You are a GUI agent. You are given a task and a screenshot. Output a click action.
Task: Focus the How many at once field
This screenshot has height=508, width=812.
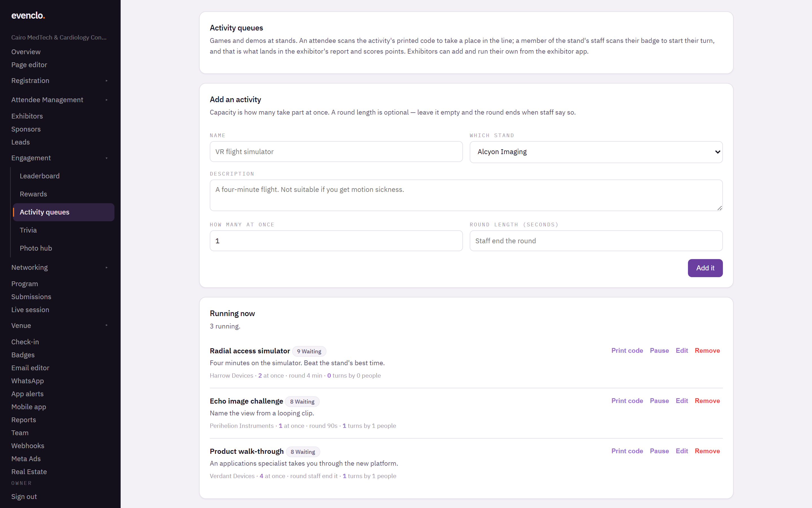point(336,241)
